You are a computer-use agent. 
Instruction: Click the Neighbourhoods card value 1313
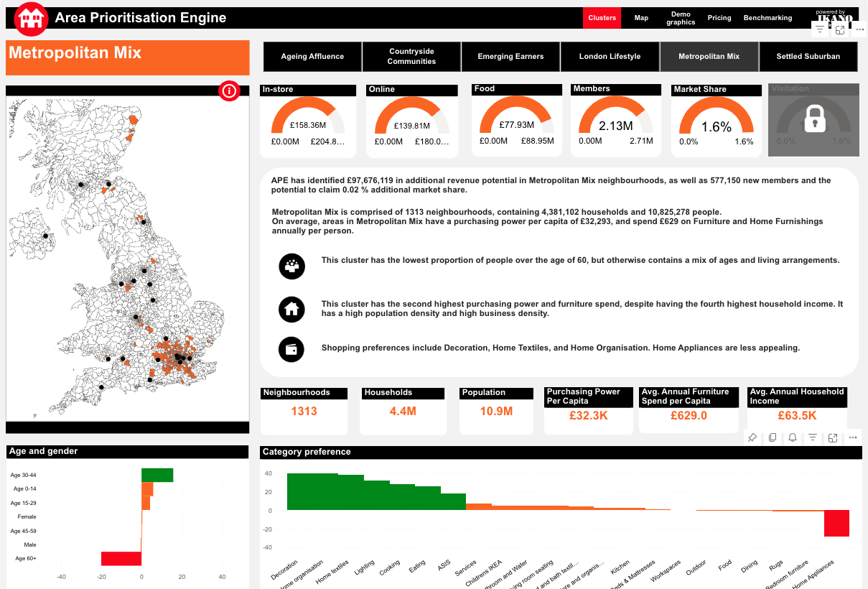click(304, 412)
